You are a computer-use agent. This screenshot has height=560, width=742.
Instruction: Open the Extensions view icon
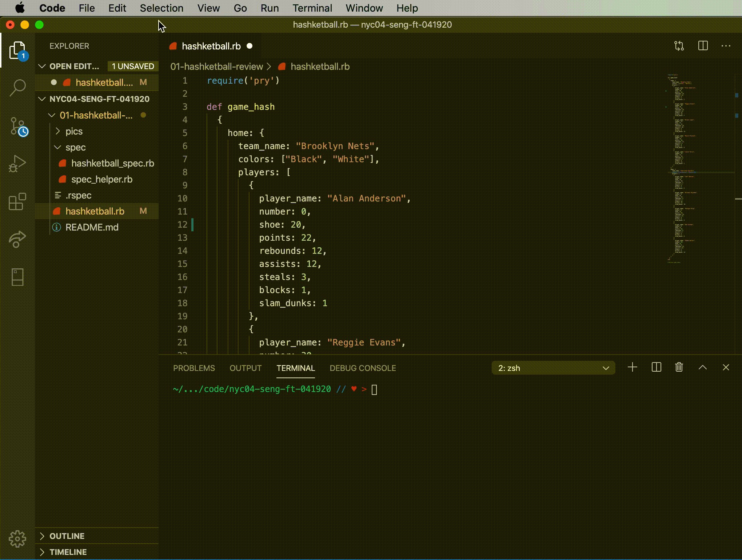[x=17, y=201]
